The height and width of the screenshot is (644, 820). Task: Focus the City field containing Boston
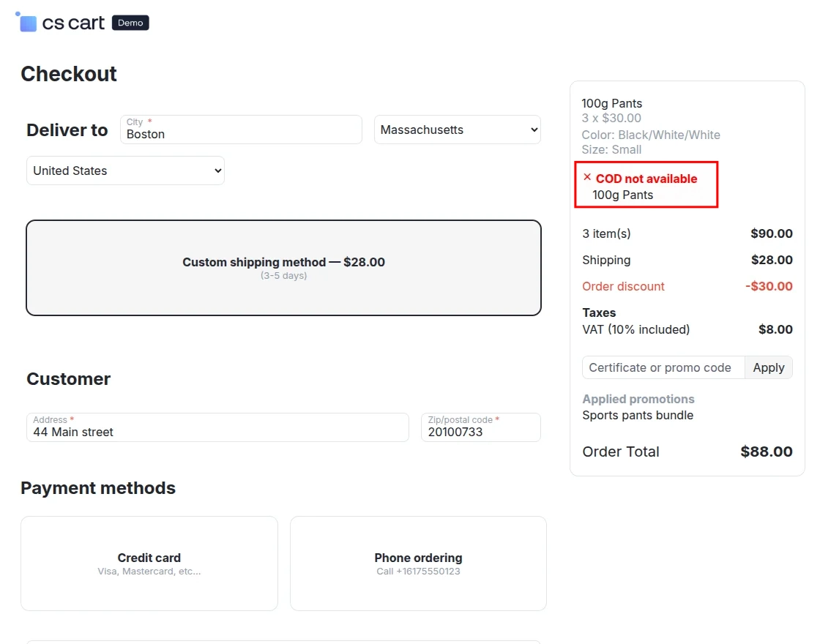click(x=241, y=135)
